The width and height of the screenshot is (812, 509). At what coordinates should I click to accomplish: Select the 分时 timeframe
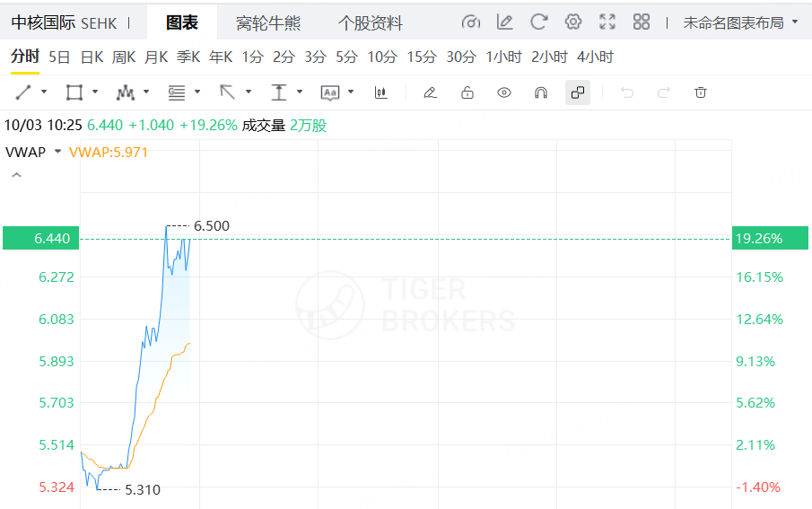[25, 56]
